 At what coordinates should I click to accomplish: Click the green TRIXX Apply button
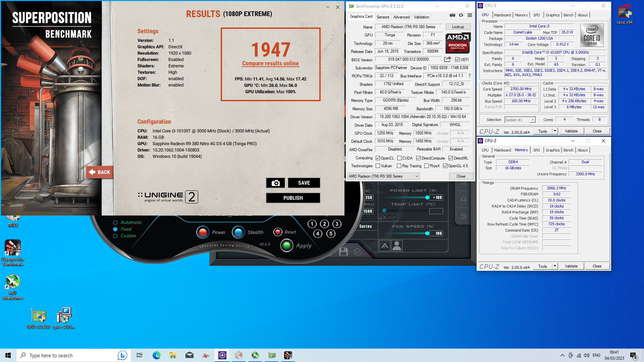click(287, 246)
